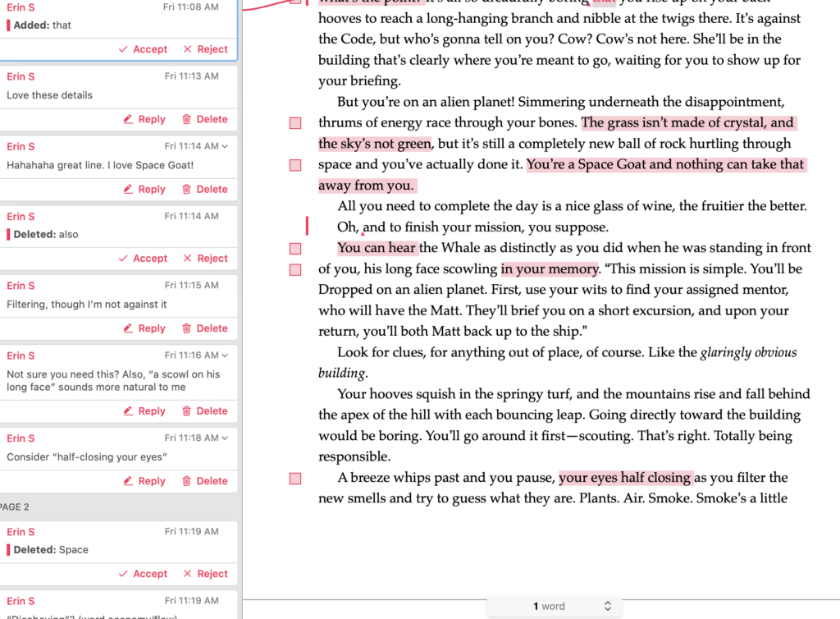The height and width of the screenshot is (619, 840).
Task: Open comment marker beside "of you, his long face" line
Action: (295, 269)
